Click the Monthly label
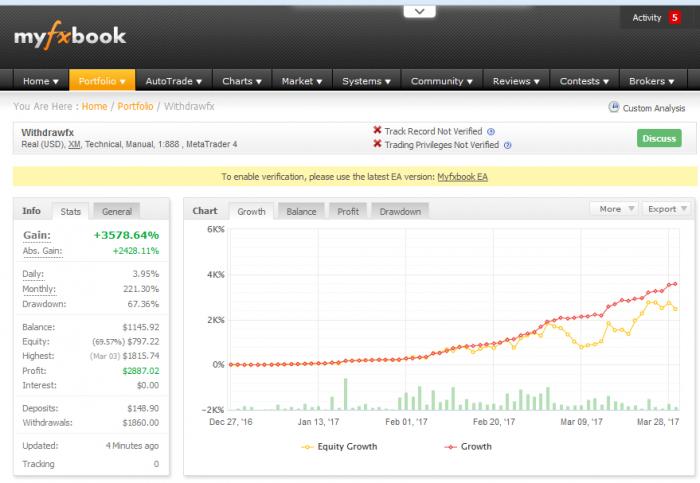700x483 pixels. (39, 289)
